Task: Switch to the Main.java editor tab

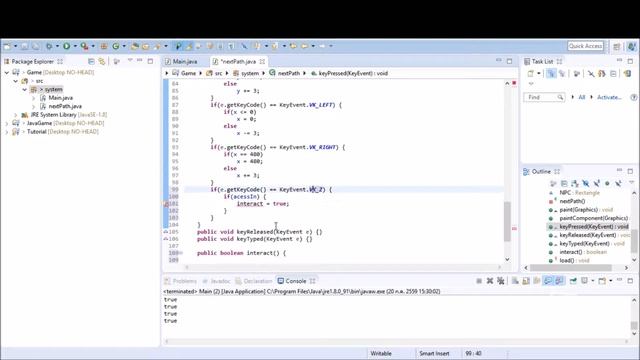Action: pos(181,61)
